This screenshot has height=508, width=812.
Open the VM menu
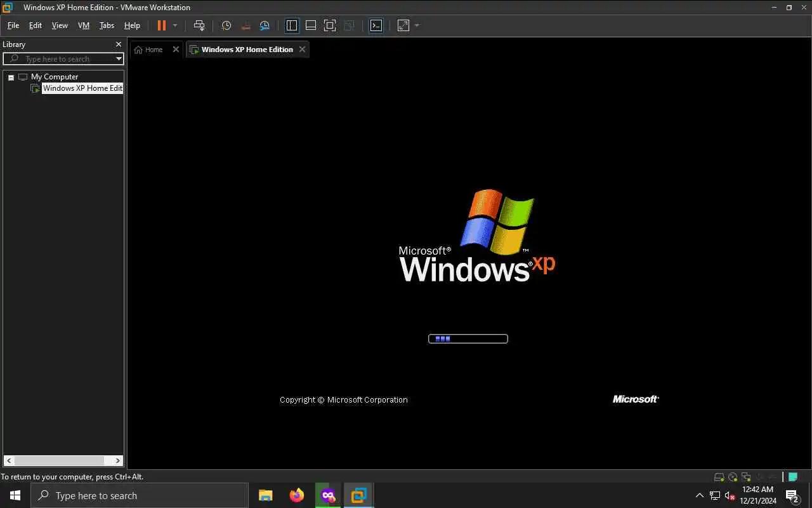coord(84,25)
